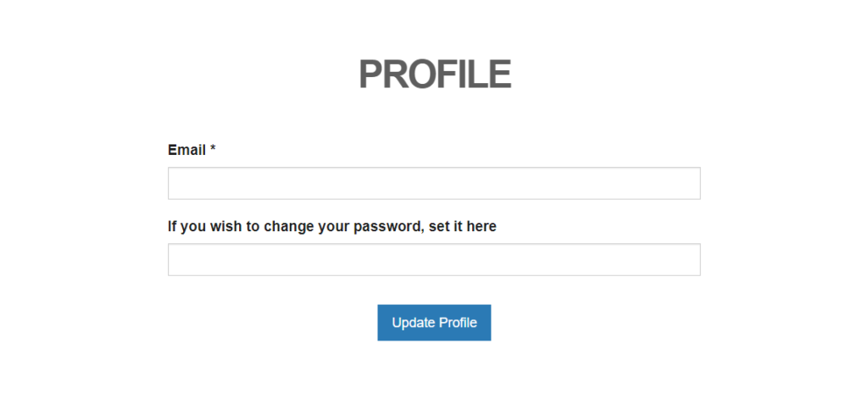Focus the password change input field
868x393 pixels.
434,260
